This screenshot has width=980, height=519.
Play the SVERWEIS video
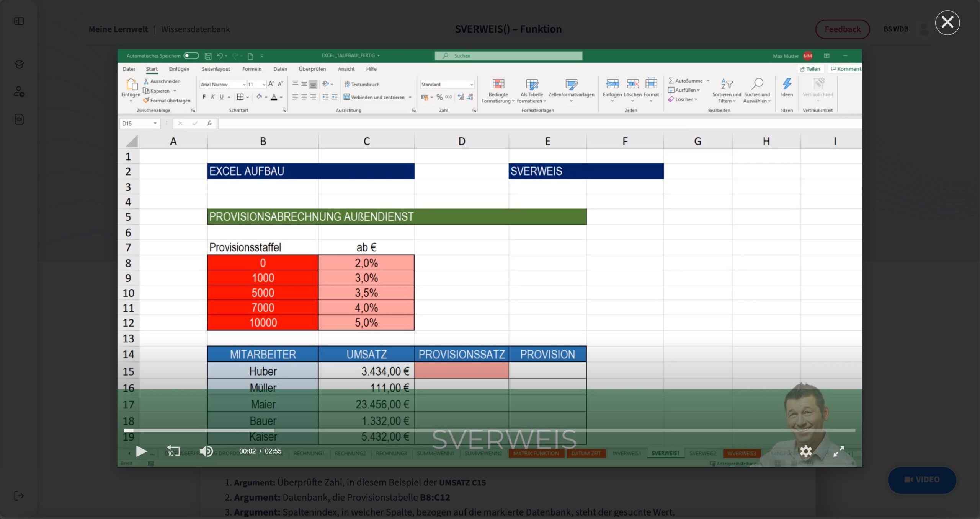click(141, 451)
